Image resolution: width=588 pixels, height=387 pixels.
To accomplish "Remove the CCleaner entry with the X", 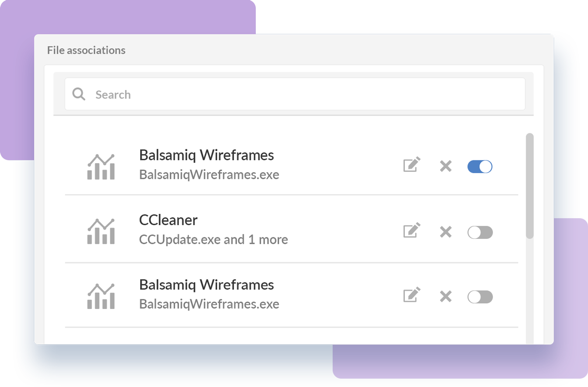I will [445, 232].
